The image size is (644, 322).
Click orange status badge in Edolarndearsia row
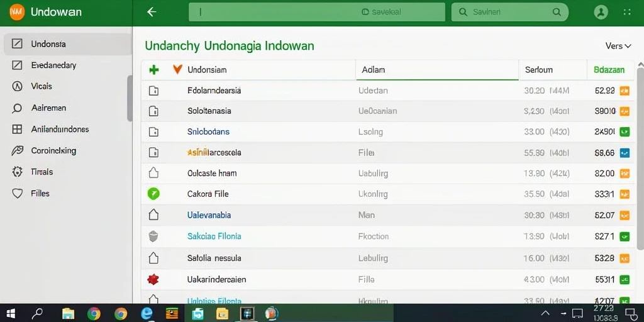625,91
